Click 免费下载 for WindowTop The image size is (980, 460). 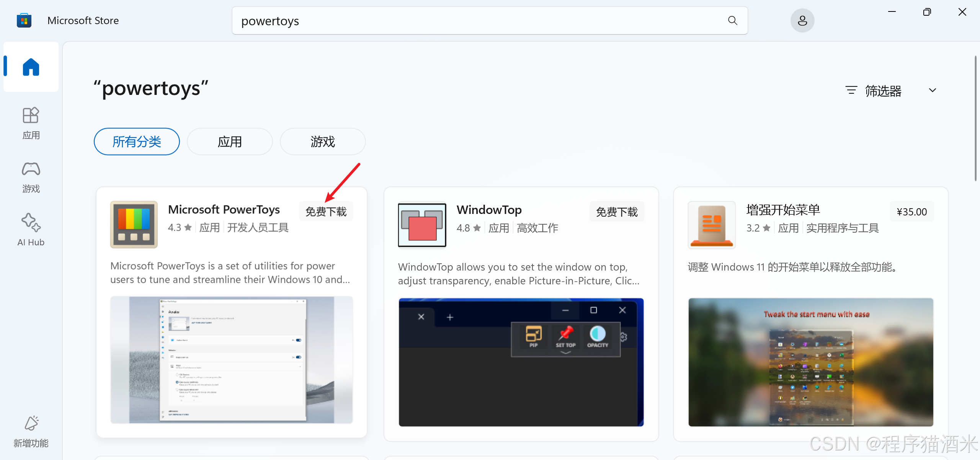(x=617, y=212)
